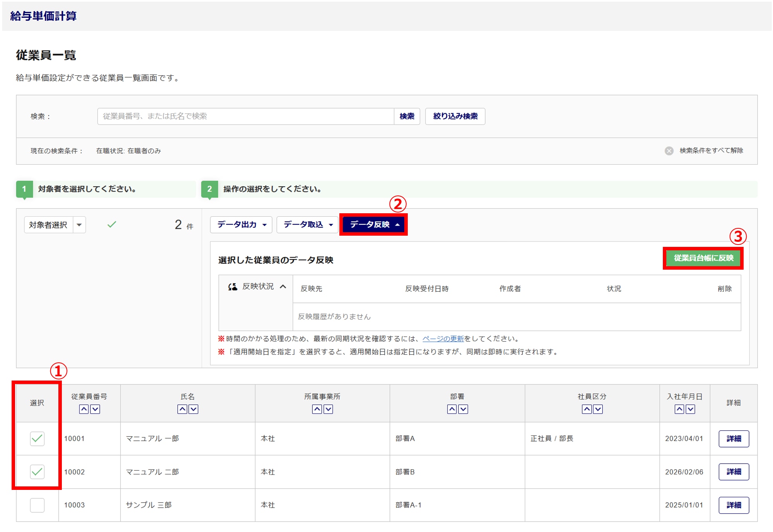Expand the データ取込 dropdown

coord(308,225)
